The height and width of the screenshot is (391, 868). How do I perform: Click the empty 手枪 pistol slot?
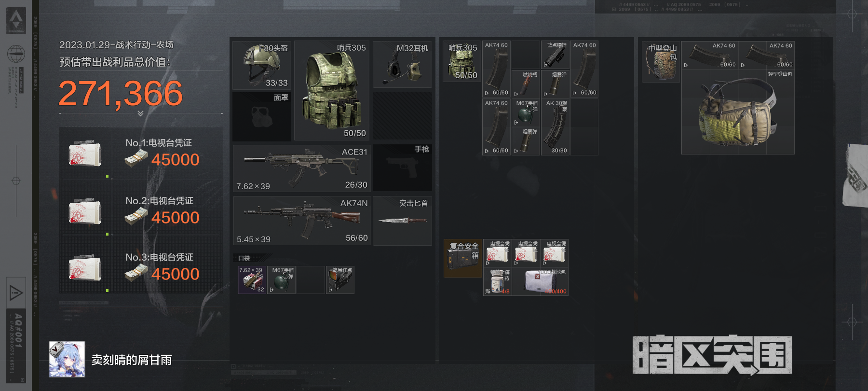(x=402, y=168)
